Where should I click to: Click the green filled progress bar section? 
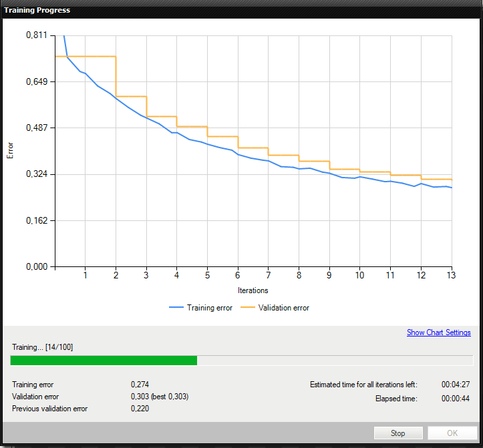pos(104,361)
